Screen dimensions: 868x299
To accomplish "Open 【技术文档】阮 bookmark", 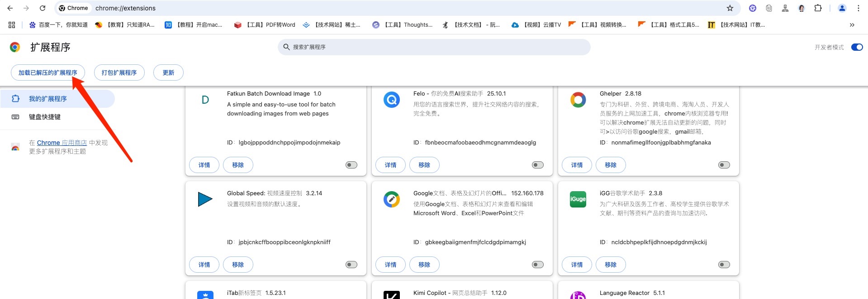I will 471,25.
